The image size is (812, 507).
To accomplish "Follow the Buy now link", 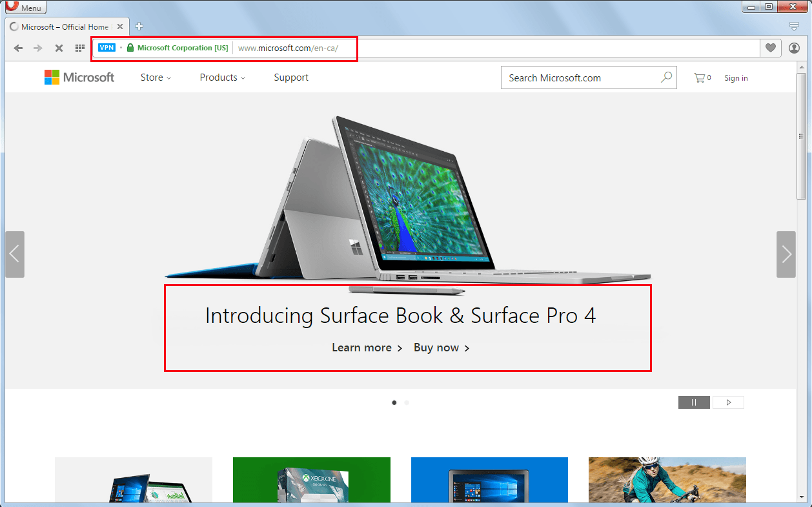I will (442, 347).
